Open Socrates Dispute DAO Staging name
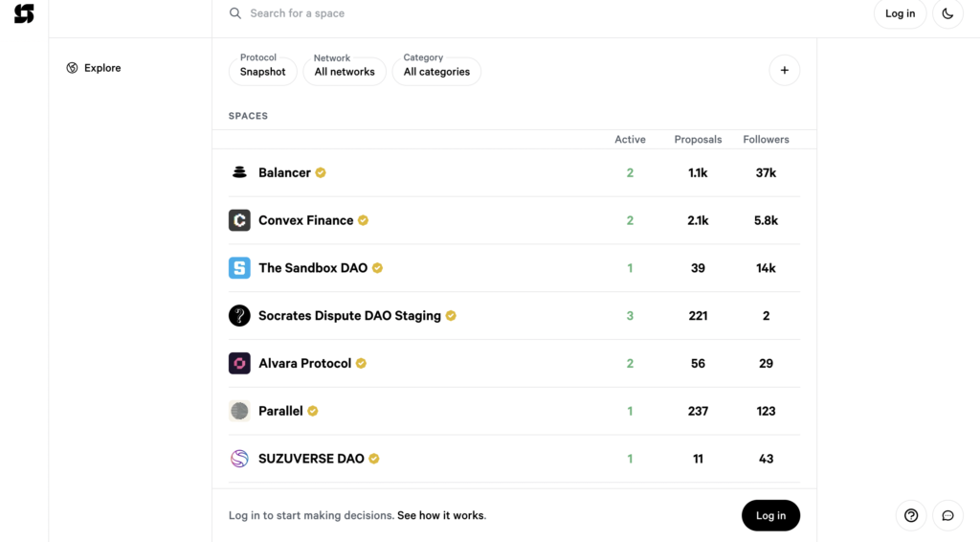The image size is (980, 542). pos(349,316)
